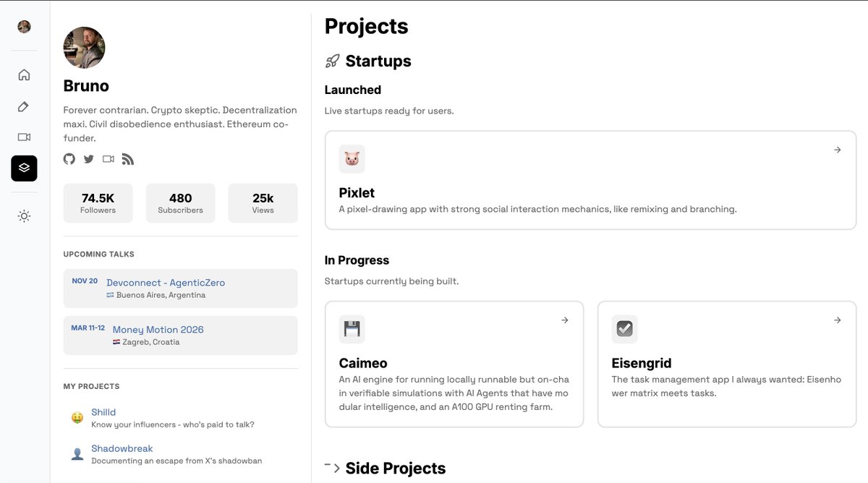
Task: Open the Money Motion 2026 talk link
Action: [x=158, y=330]
